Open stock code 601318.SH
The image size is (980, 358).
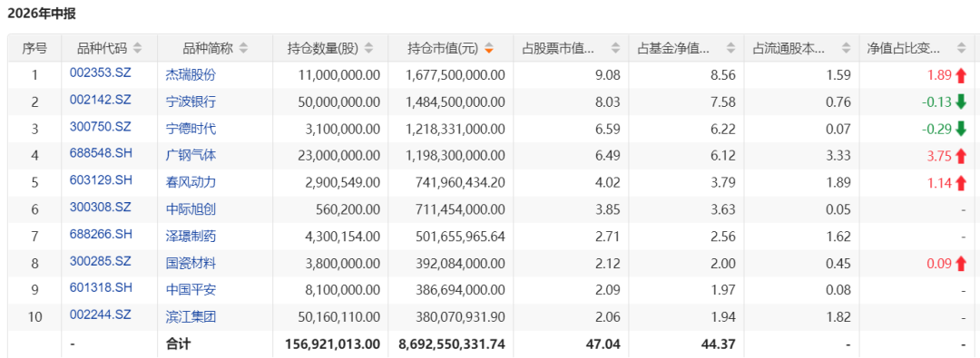[x=101, y=287]
